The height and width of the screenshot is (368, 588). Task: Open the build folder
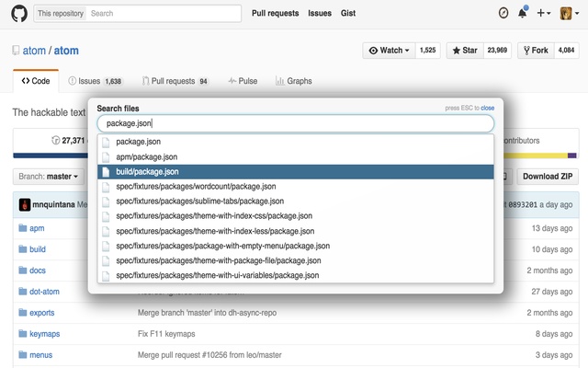pyautogui.click(x=38, y=249)
